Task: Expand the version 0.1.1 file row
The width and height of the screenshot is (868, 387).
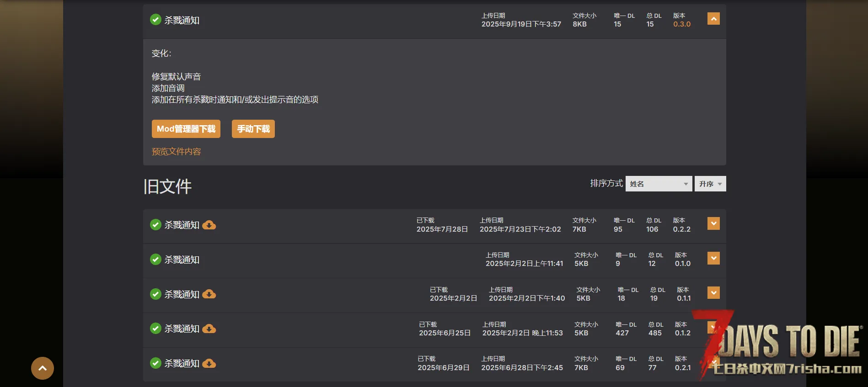Action: tap(713, 293)
